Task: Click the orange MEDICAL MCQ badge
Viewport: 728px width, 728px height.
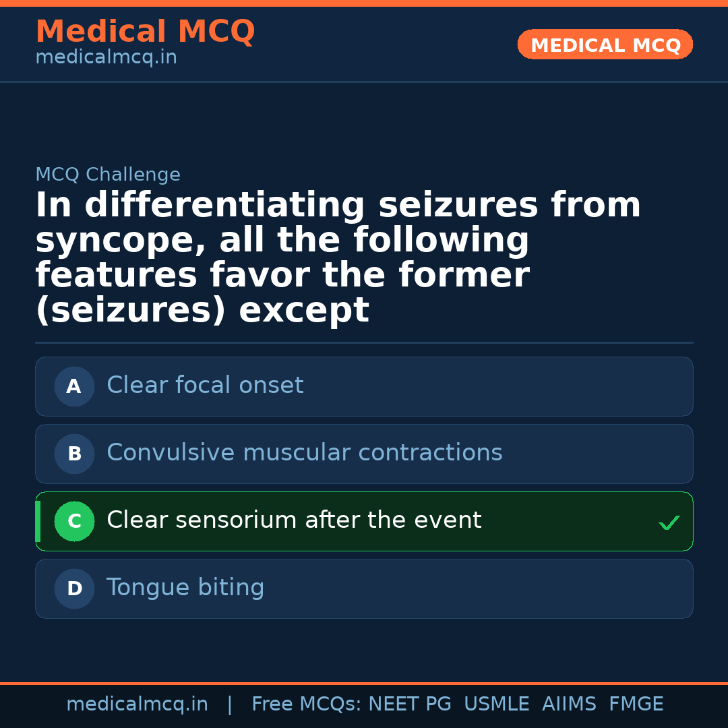Action: pyautogui.click(x=605, y=45)
